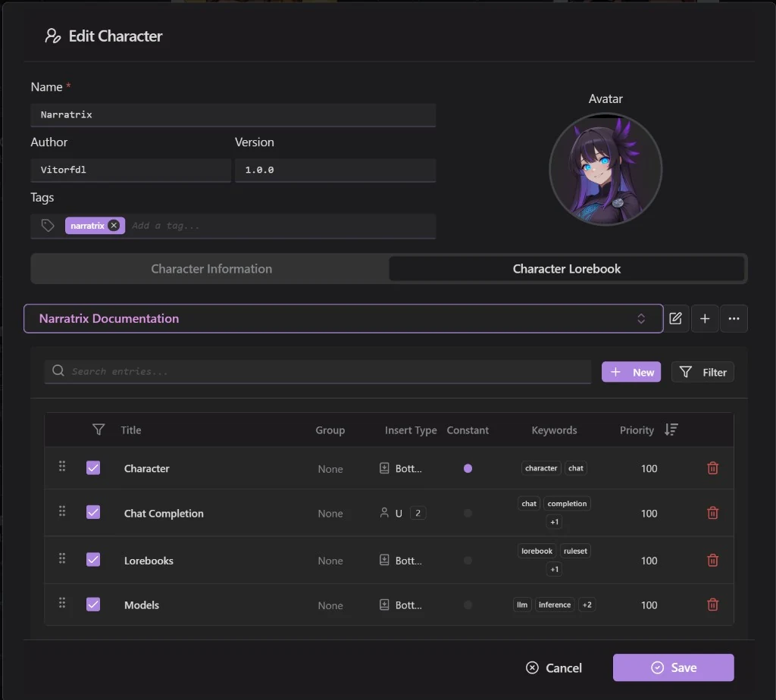
Task: Open the Filter button
Action: pyautogui.click(x=702, y=372)
